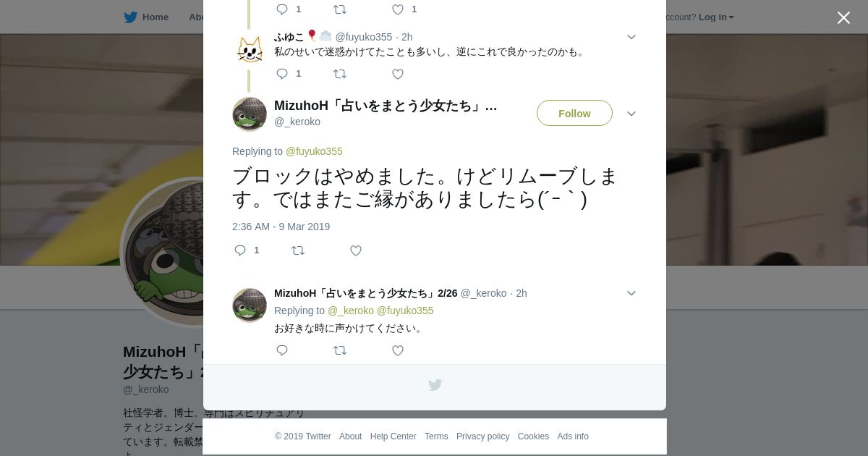
Task: Retweet the main tweet about ブロック
Action: pos(298,250)
